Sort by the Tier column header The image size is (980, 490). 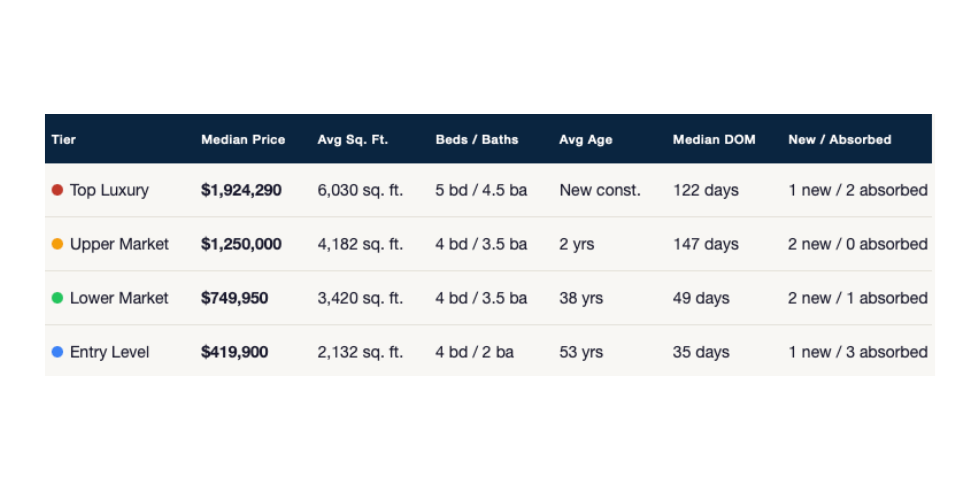tap(64, 140)
